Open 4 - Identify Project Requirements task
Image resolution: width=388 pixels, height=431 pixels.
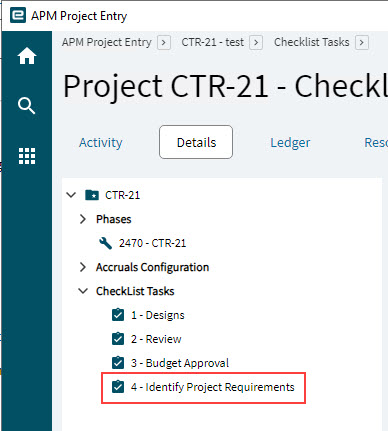[213, 387]
